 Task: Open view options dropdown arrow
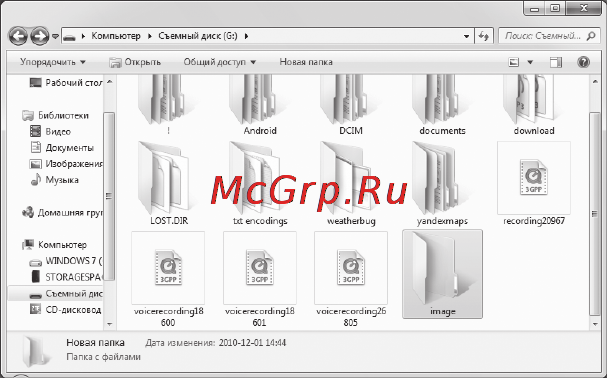coord(530,62)
